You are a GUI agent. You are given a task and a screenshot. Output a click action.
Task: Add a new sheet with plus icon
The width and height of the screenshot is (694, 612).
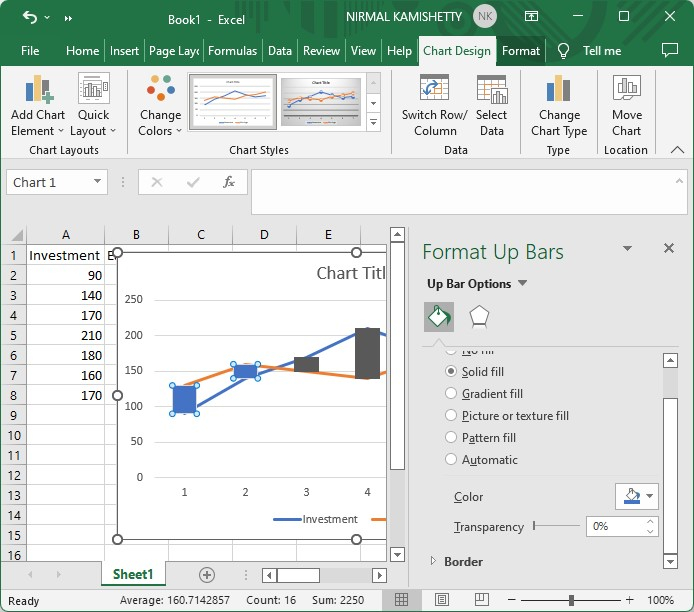pos(207,575)
